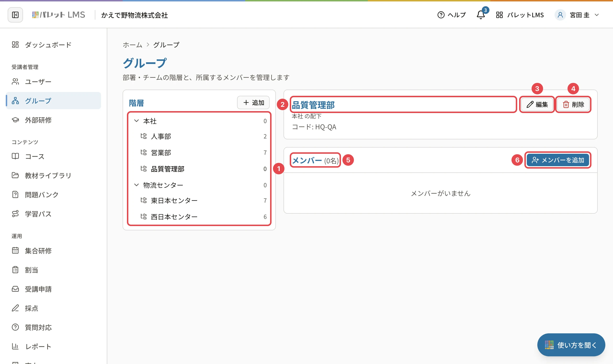
Task: Click the メンバーを追加 button
Action: point(558,160)
